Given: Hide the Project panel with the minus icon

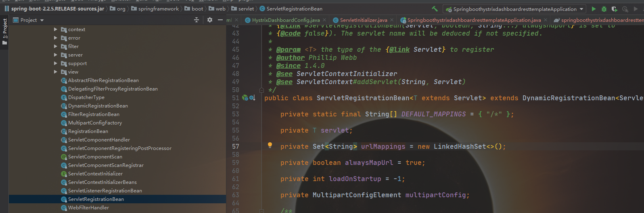Looking at the screenshot, I should pyautogui.click(x=220, y=20).
